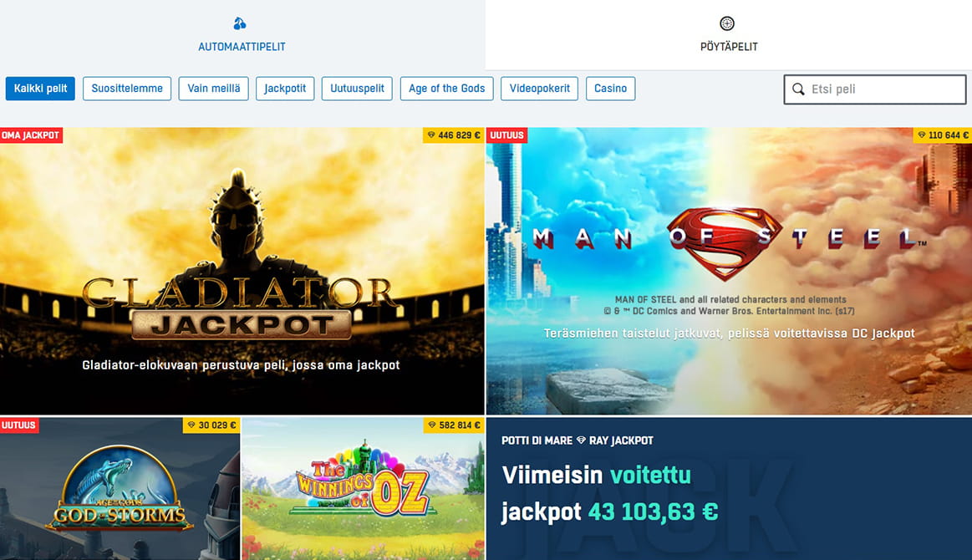This screenshot has height=560, width=972.
Task: Select the Kaikki pelit filter
Action: pyautogui.click(x=40, y=89)
